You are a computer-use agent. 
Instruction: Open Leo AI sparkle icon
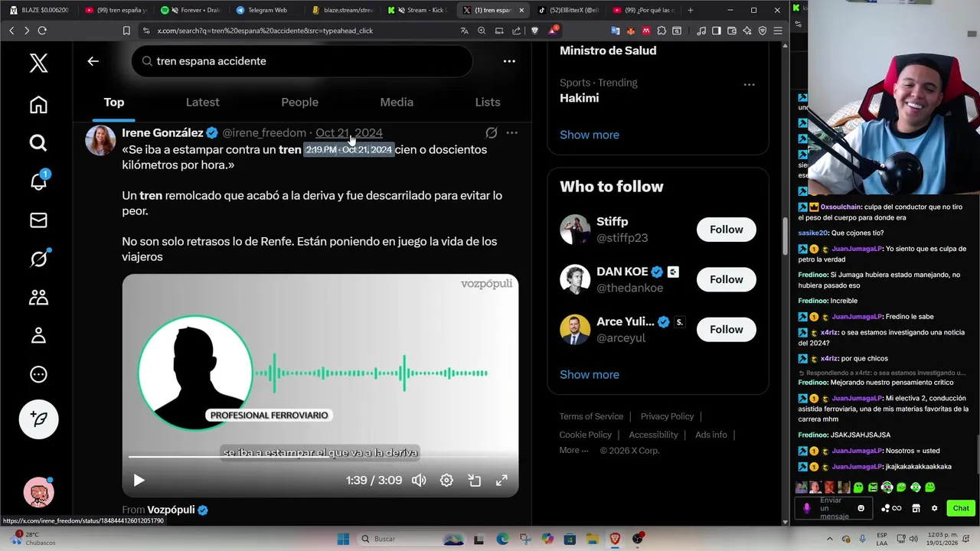(747, 31)
